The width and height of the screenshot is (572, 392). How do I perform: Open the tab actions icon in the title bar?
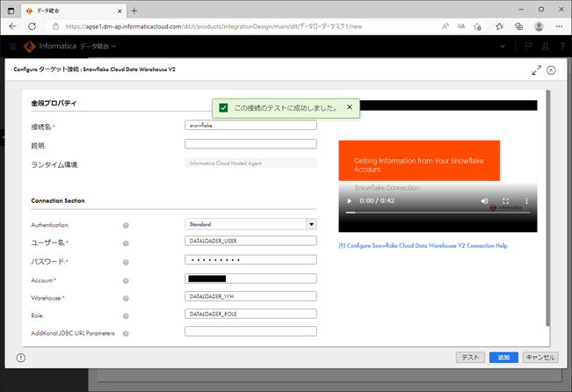[x=11, y=11]
